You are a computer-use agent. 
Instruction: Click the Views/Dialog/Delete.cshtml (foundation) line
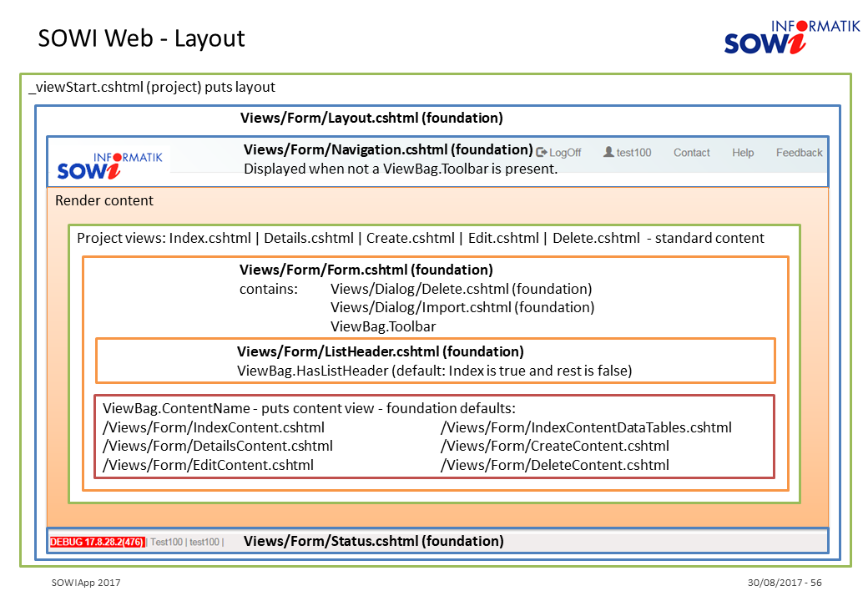(x=461, y=289)
